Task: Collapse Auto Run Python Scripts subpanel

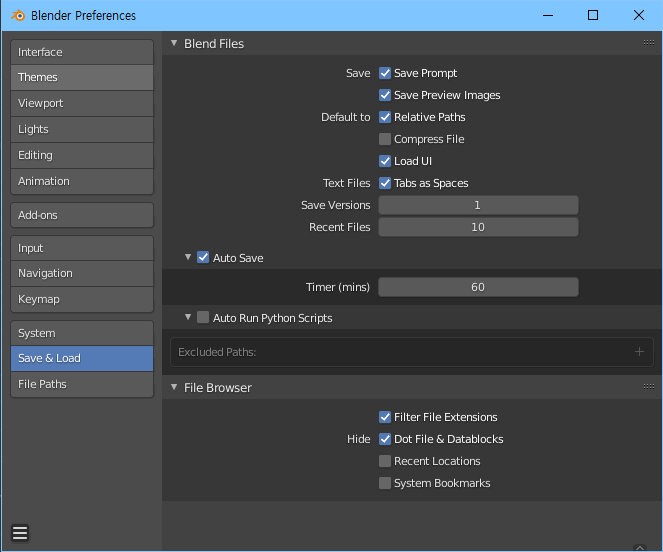Action: coord(188,317)
